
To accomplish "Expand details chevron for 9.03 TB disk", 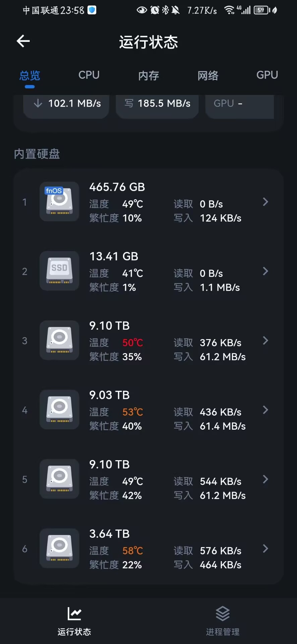I will pos(265,410).
